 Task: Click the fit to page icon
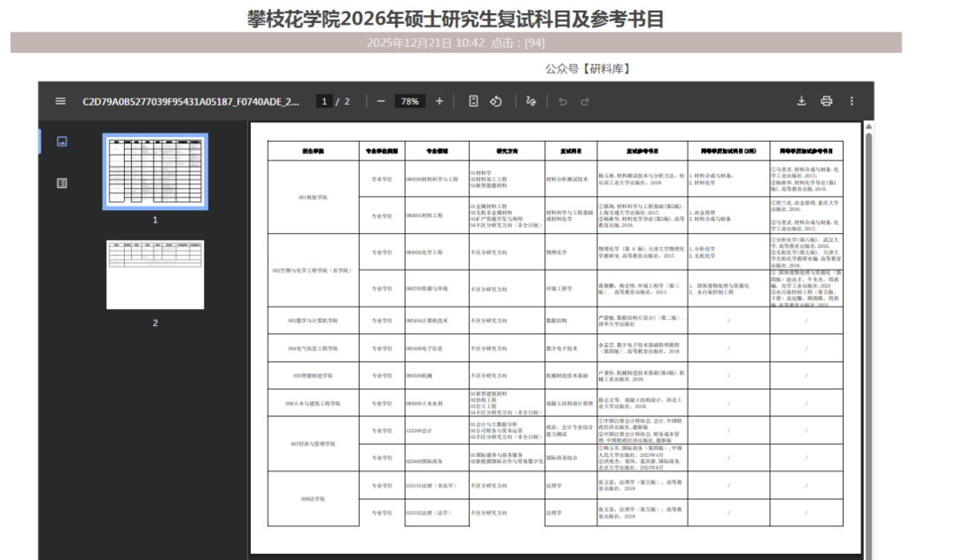point(473,101)
